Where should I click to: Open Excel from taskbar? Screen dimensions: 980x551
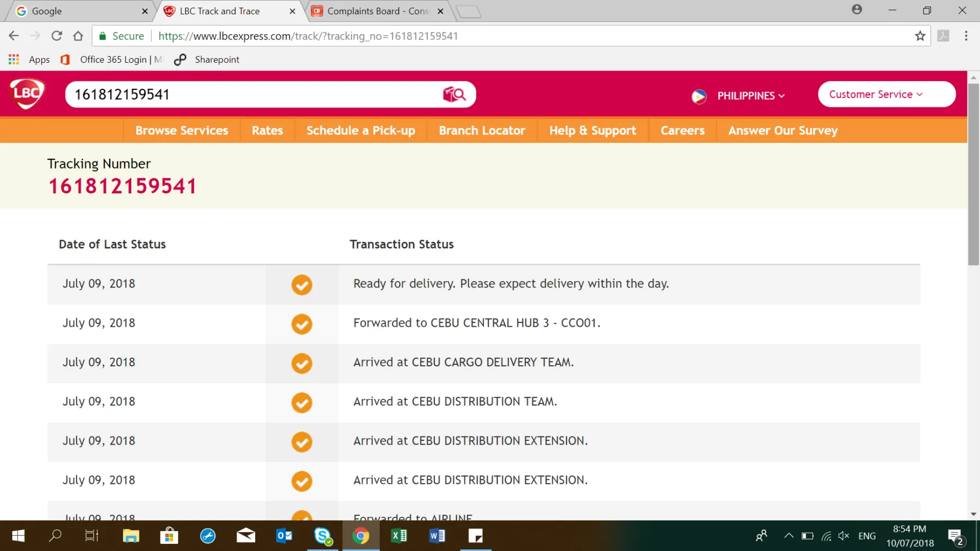[399, 536]
